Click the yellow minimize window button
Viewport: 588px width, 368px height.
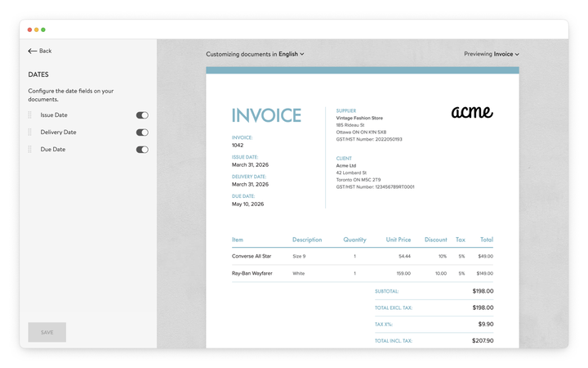[37, 29]
